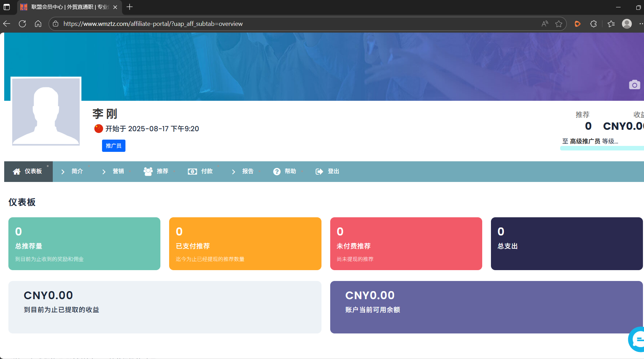This screenshot has height=359, width=644.
Task: Add page to favorites star icon
Action: point(559,24)
